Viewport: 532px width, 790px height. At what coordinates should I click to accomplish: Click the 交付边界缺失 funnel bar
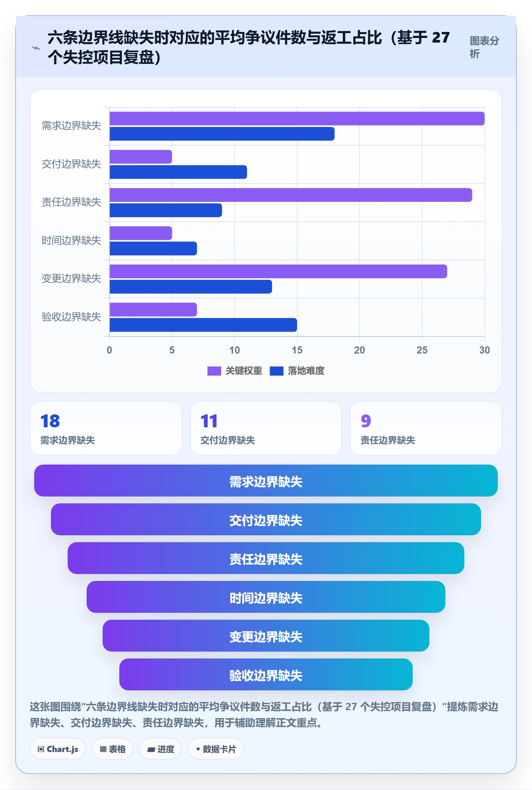click(x=266, y=519)
